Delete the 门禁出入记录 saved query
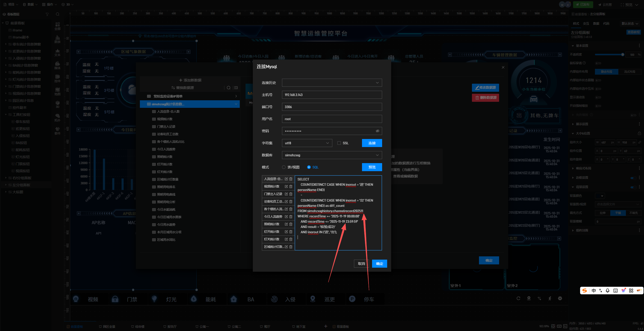Image resolution: width=644 pixels, height=331 pixels. coord(291,194)
